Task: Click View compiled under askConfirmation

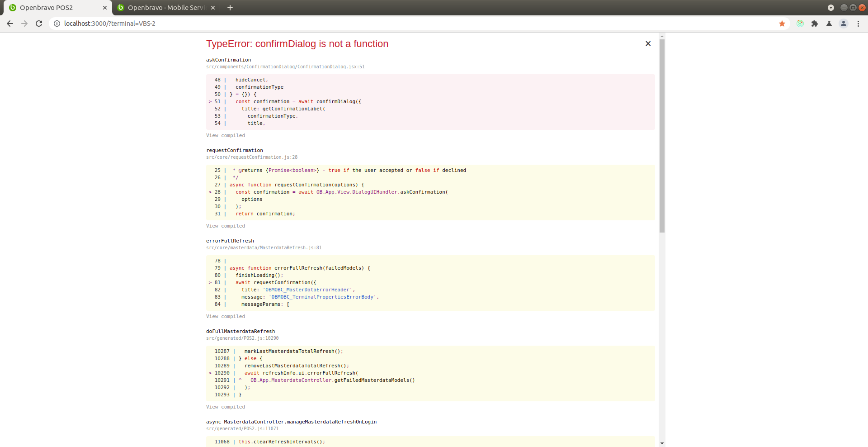Action: click(226, 135)
